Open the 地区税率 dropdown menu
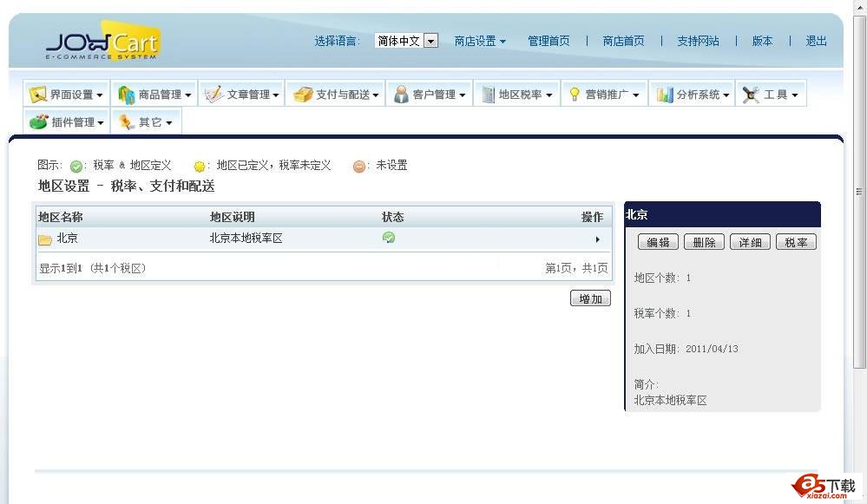Viewport: 867px width, 504px height. click(x=517, y=95)
